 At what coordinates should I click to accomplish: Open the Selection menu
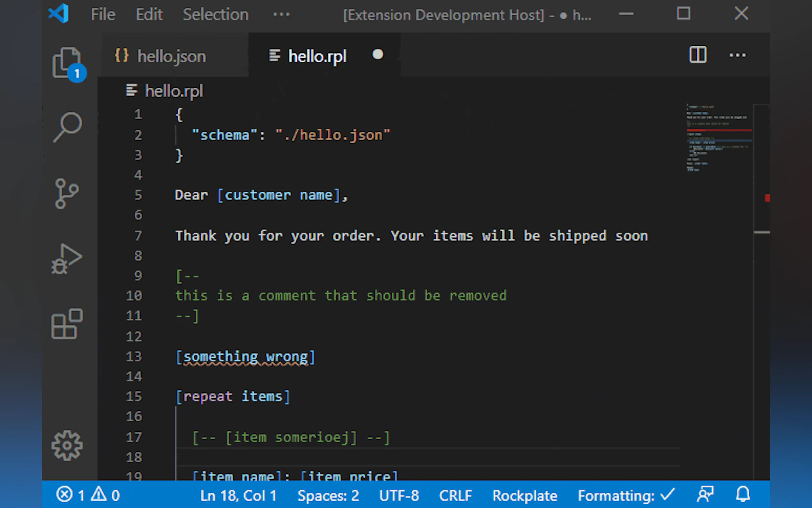pos(215,14)
